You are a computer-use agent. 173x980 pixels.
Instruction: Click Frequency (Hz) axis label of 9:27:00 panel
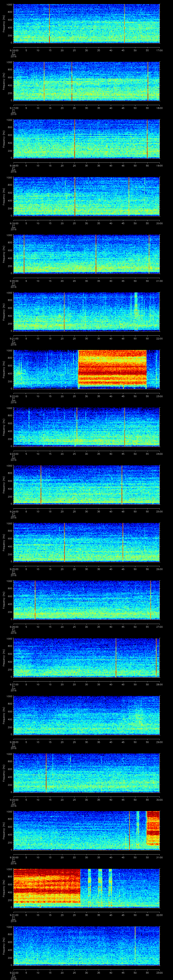(x=4, y=658)
